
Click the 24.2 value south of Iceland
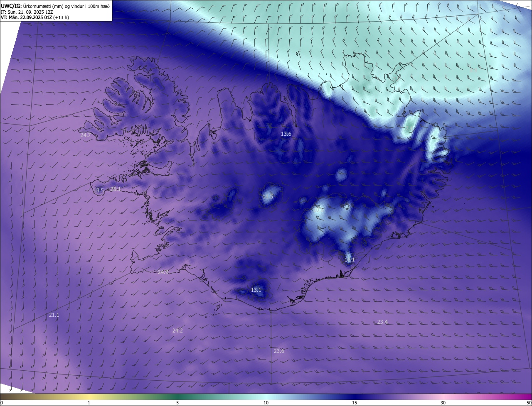point(177,331)
